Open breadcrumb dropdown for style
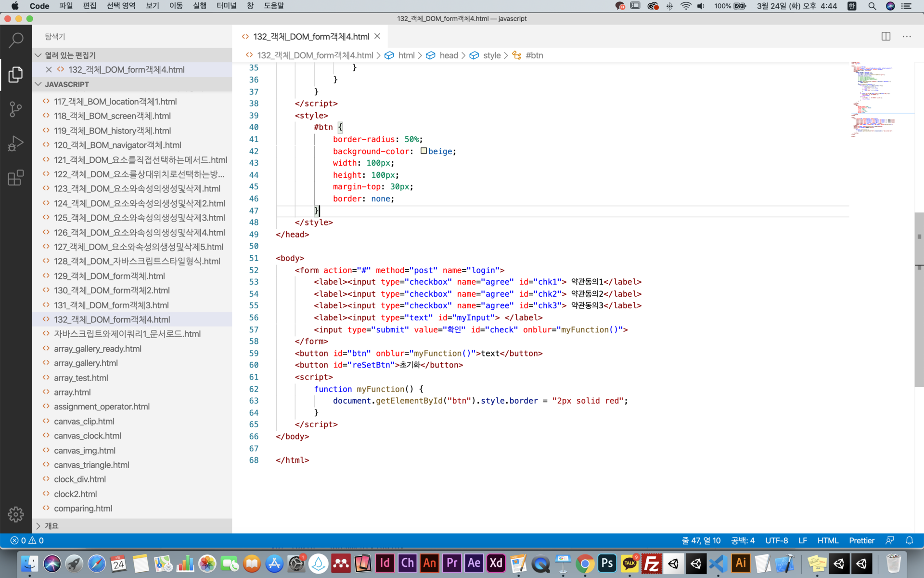 click(492, 55)
